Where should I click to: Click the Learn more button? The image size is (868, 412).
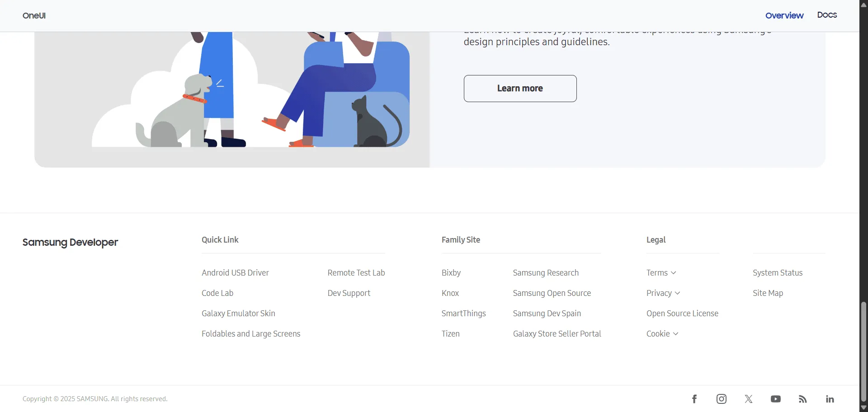click(x=520, y=89)
